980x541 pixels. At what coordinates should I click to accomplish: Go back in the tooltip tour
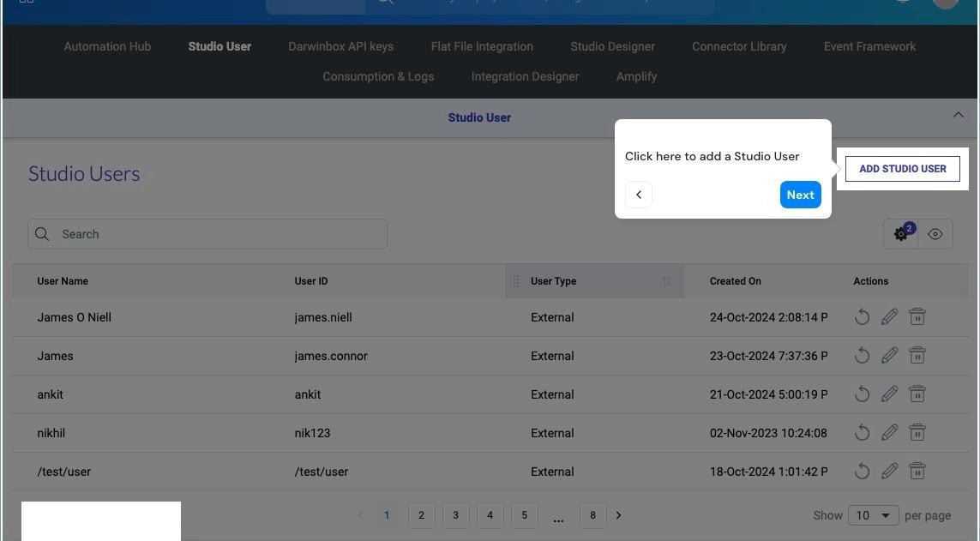[638, 195]
